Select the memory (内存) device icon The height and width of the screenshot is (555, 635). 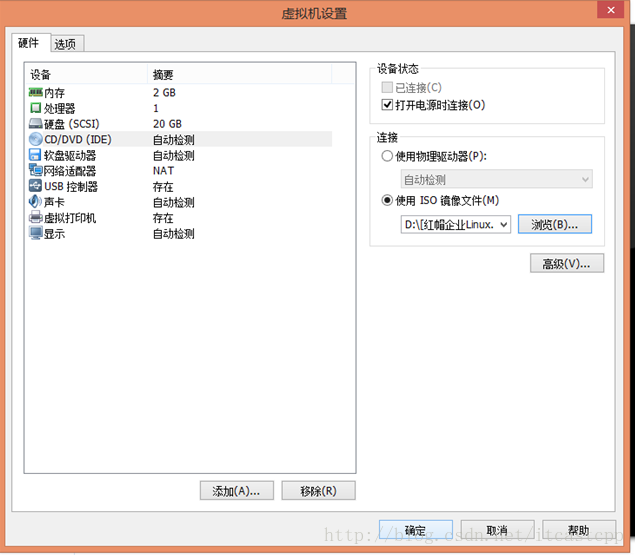point(36,93)
